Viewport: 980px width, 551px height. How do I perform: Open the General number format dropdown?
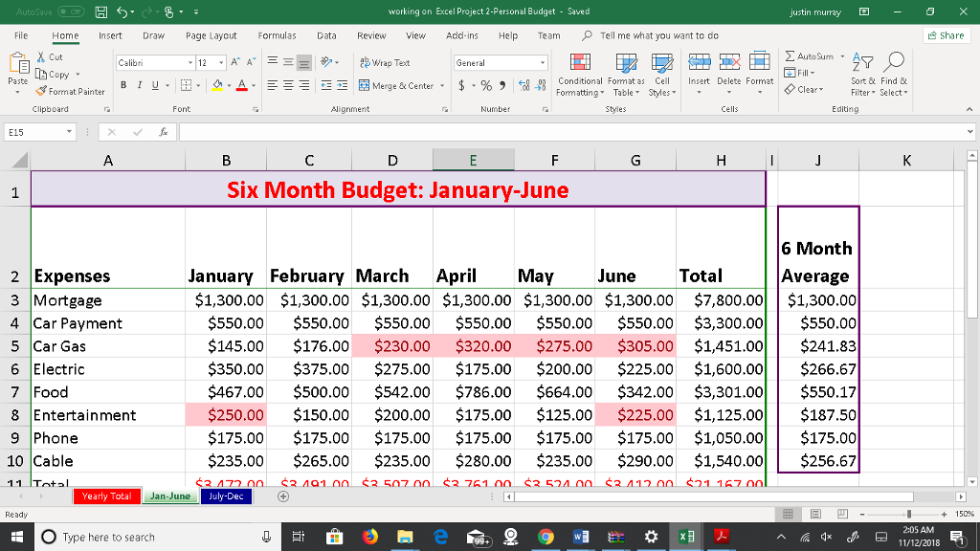point(542,63)
